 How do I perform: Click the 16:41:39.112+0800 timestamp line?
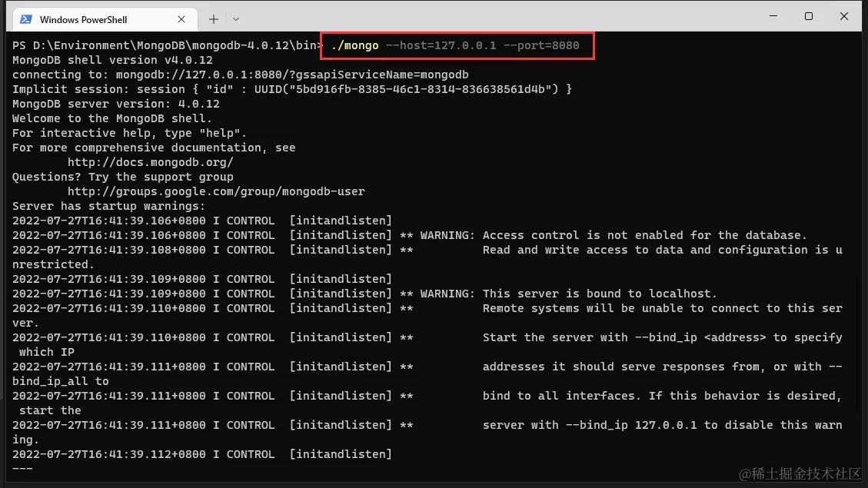click(202, 454)
